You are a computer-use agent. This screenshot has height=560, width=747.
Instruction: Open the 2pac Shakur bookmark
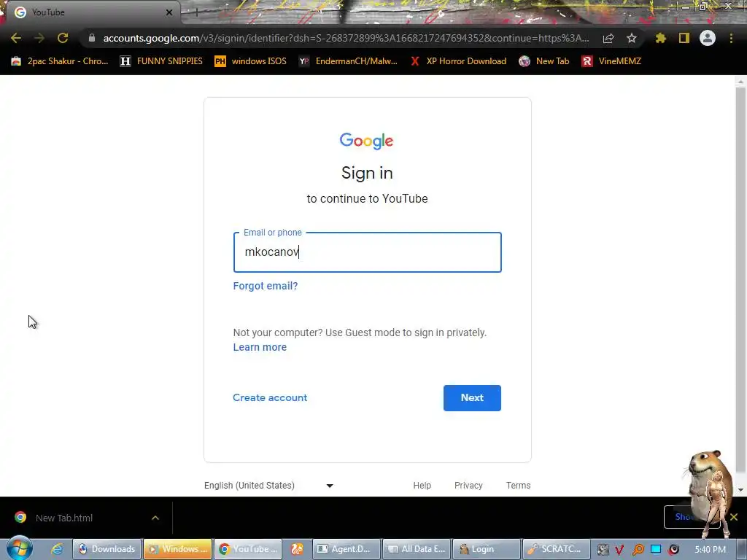[60, 61]
